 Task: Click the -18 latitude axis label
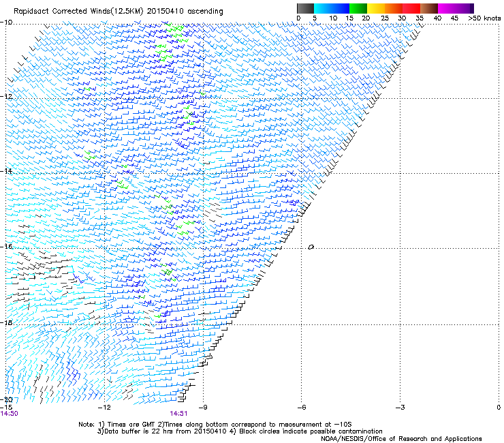point(6,322)
